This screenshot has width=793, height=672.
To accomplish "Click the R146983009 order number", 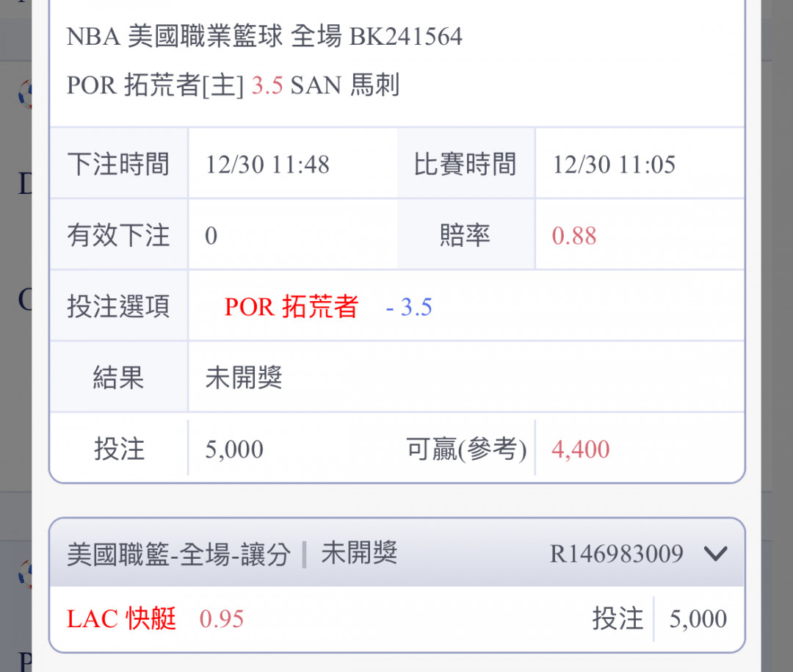I will click(617, 554).
